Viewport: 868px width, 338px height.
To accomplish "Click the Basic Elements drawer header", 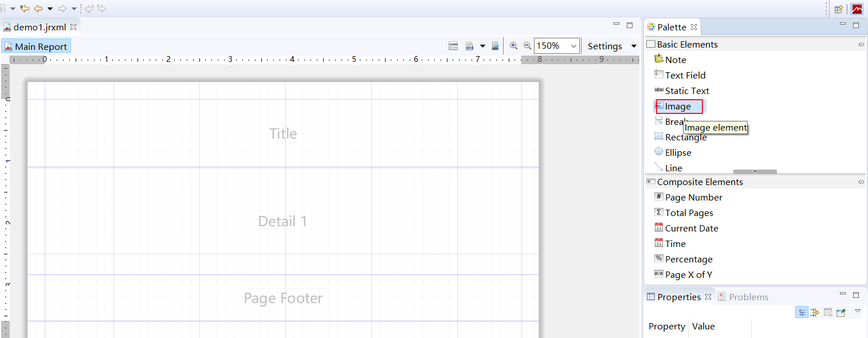I will coord(755,44).
